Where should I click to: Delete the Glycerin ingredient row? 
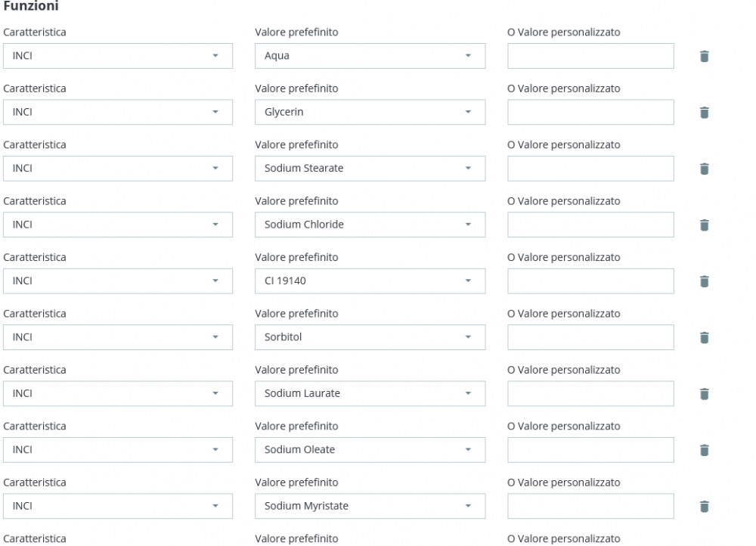(703, 112)
